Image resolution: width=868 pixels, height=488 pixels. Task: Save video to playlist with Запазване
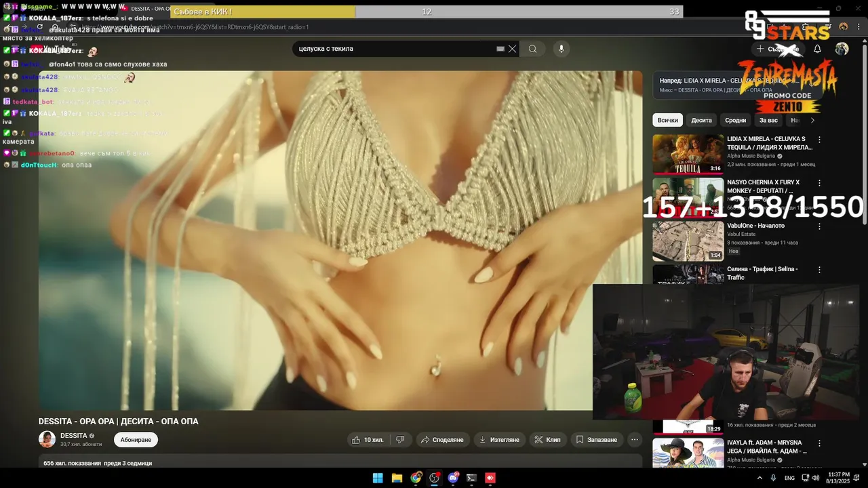click(597, 440)
